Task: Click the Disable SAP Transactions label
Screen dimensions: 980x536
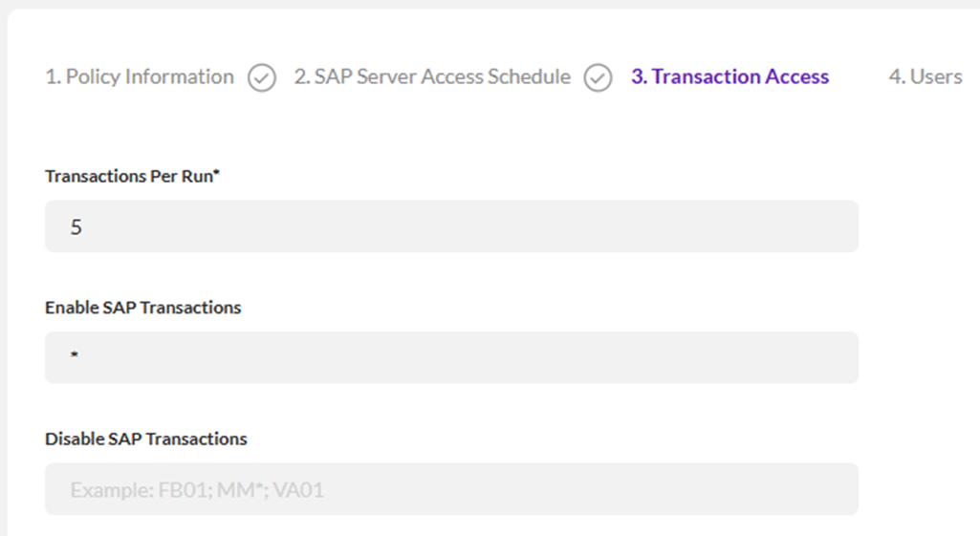Action: 145,439
